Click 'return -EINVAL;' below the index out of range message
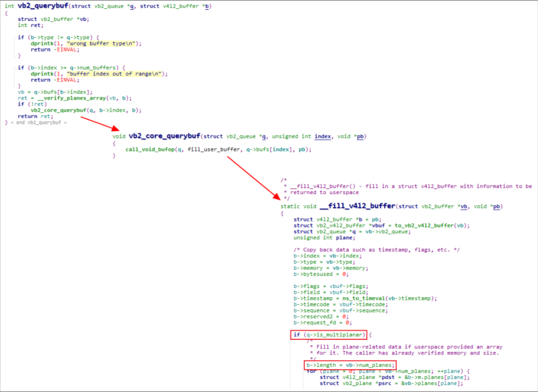 [x=55, y=80]
